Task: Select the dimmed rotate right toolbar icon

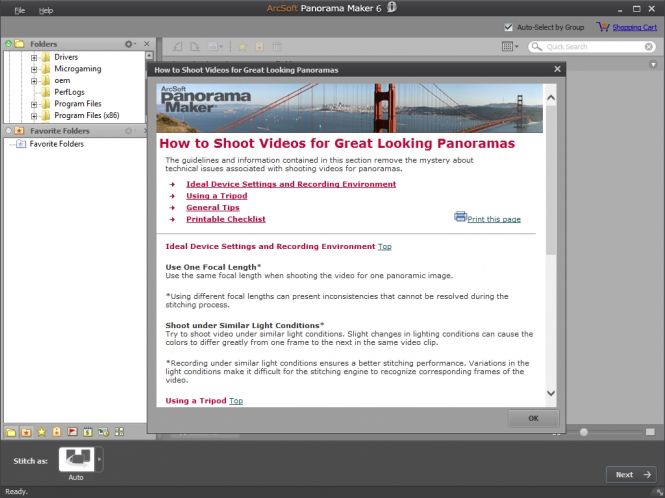Action: (x=195, y=47)
